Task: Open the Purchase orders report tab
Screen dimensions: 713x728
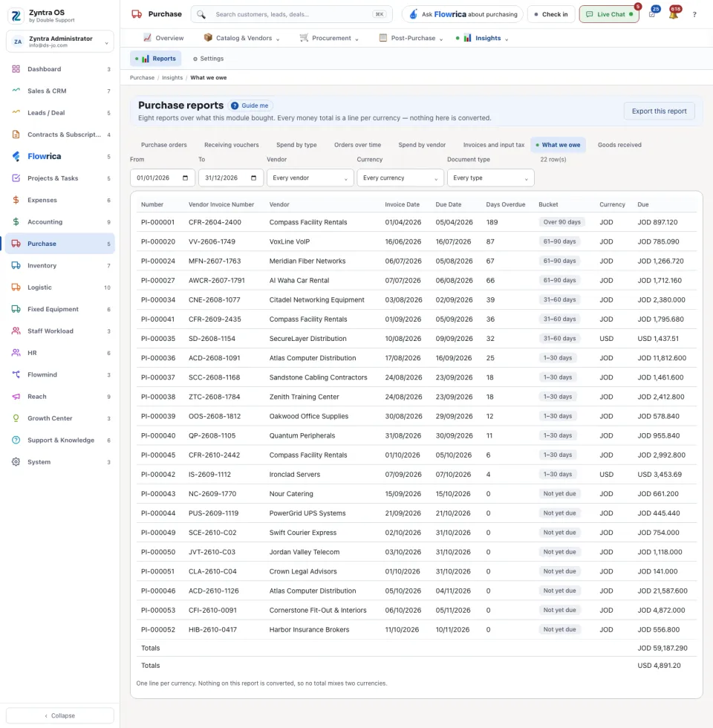Action: pos(164,145)
